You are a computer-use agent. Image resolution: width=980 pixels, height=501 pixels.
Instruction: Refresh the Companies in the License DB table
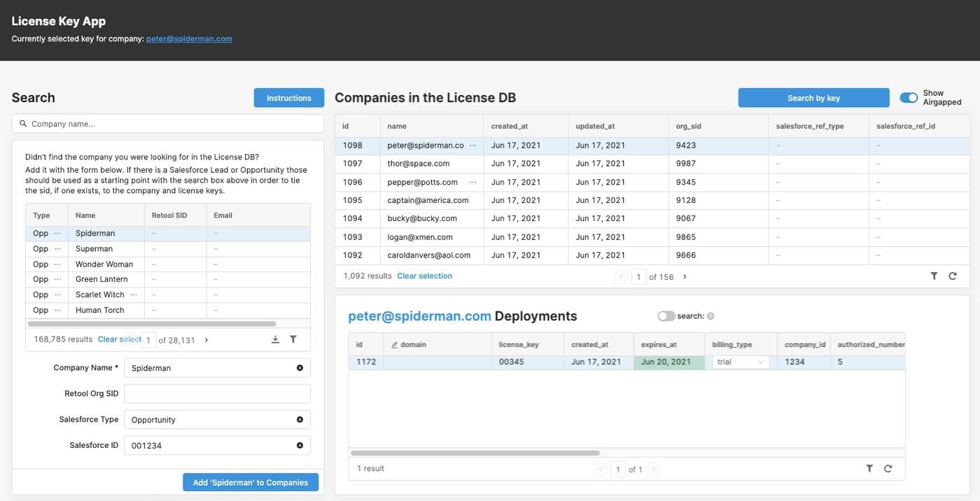tap(952, 276)
